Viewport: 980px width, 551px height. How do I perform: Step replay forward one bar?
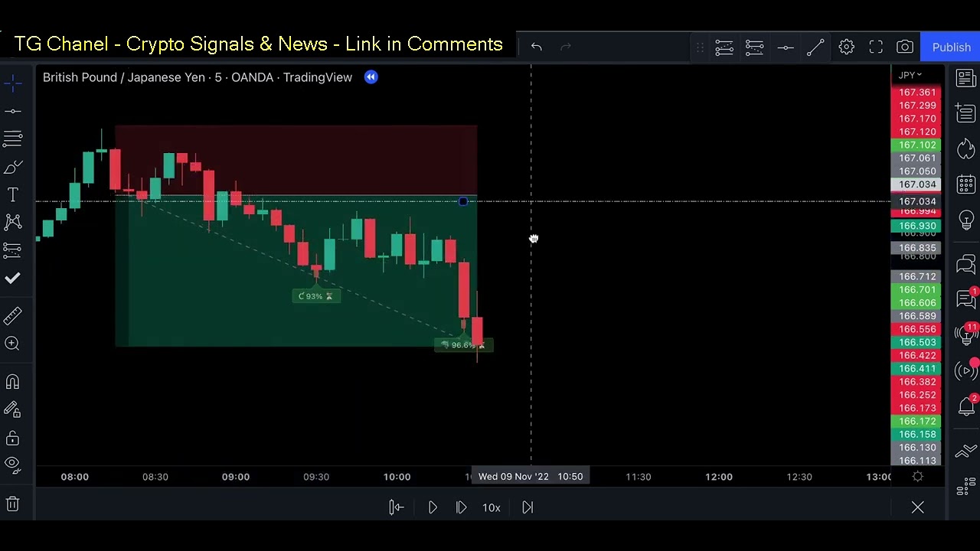(x=461, y=507)
